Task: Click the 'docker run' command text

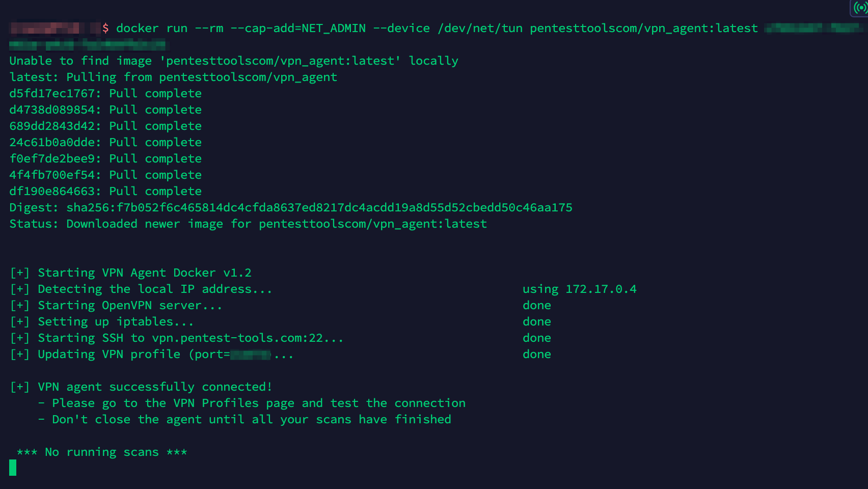Action: click(x=152, y=29)
